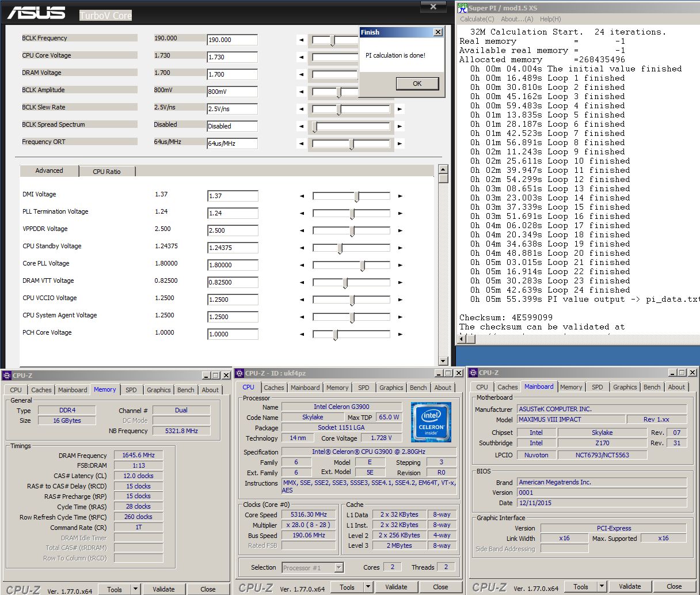Increase PCH Core Voltage right arrow

[400, 335]
